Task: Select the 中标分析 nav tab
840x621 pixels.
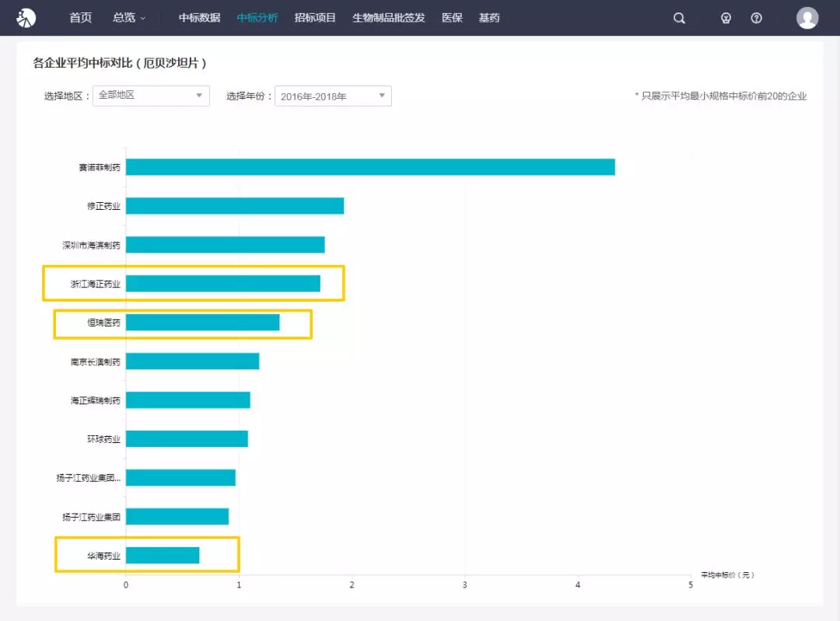Action: point(257,18)
